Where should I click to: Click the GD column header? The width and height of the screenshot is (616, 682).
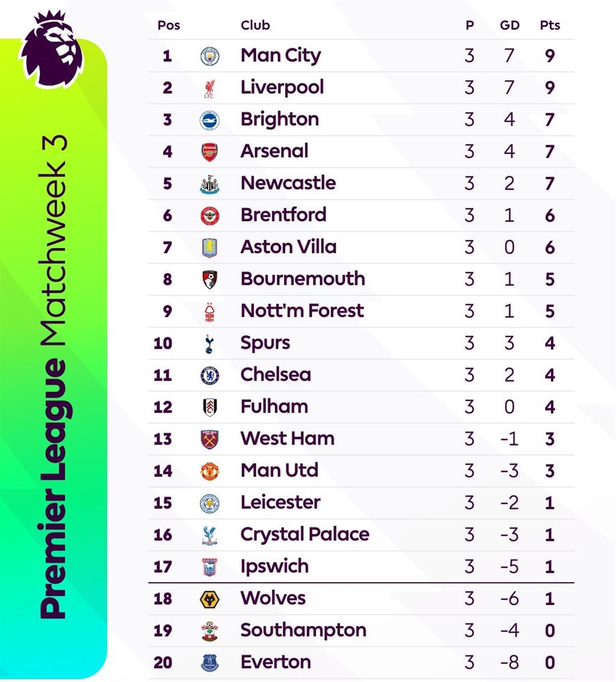coord(510,25)
